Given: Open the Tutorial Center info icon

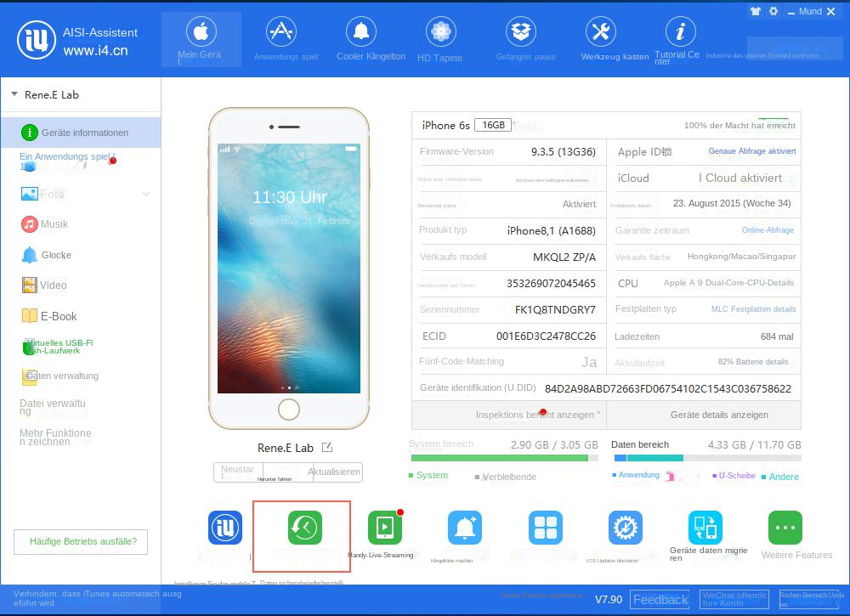Looking at the screenshot, I should click(680, 31).
